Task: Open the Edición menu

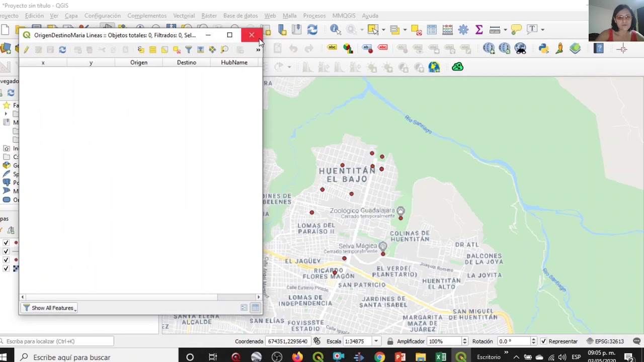Action: pyautogui.click(x=34, y=16)
